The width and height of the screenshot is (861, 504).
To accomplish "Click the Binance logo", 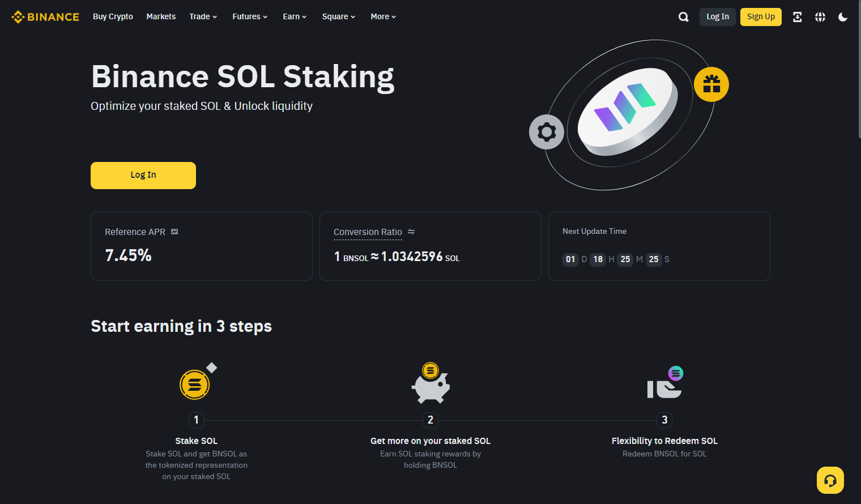I will point(45,17).
